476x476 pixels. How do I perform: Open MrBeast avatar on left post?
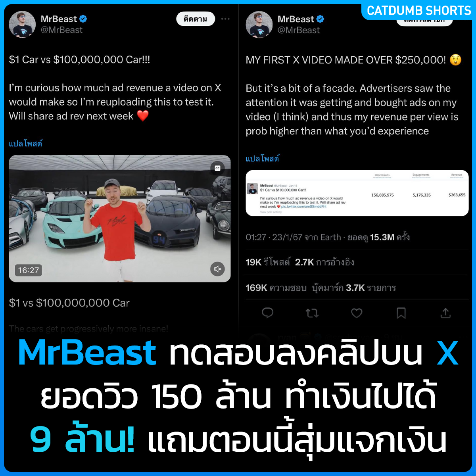click(x=22, y=25)
